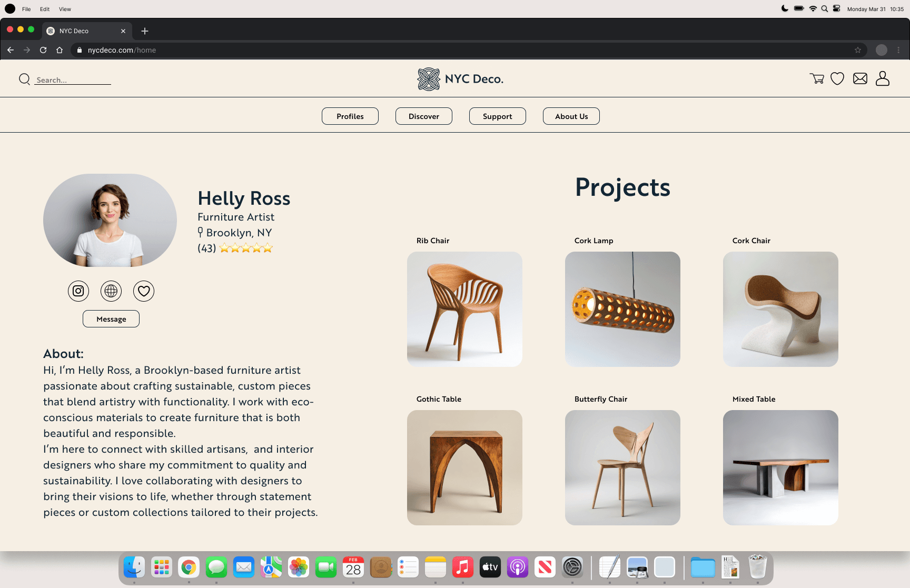Close the NYC Deco tab
This screenshot has height=588, width=910.
[123, 31]
